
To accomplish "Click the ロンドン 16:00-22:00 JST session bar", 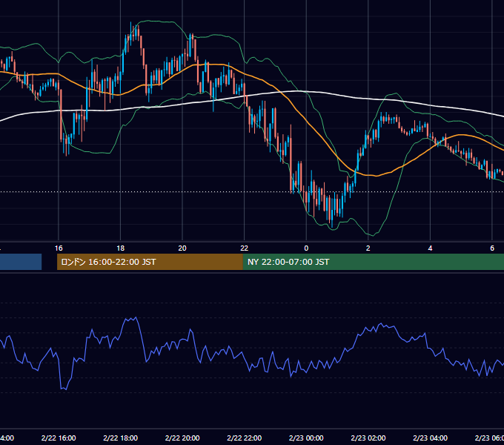I will point(150,262).
